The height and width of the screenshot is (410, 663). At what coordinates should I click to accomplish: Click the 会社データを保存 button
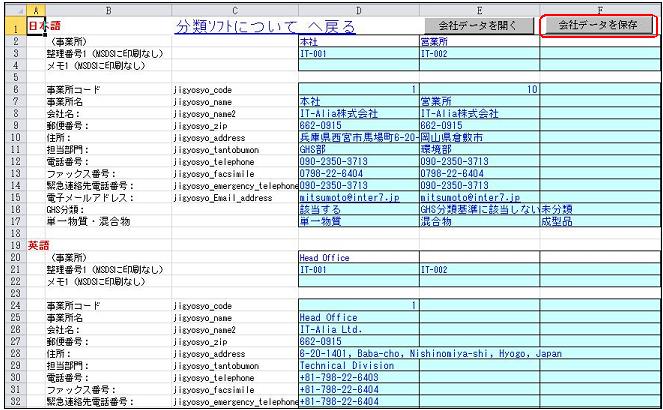point(598,25)
